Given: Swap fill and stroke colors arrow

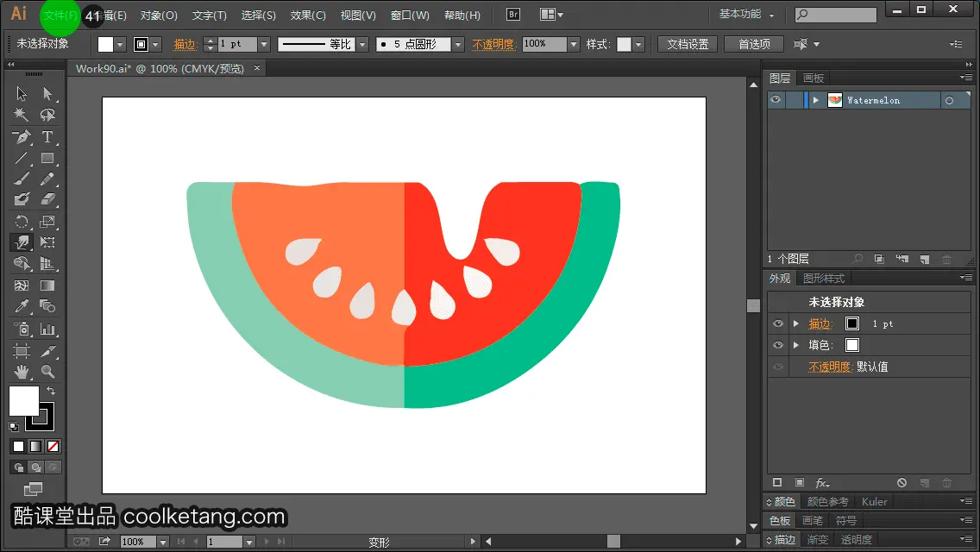Looking at the screenshot, I should click(51, 391).
